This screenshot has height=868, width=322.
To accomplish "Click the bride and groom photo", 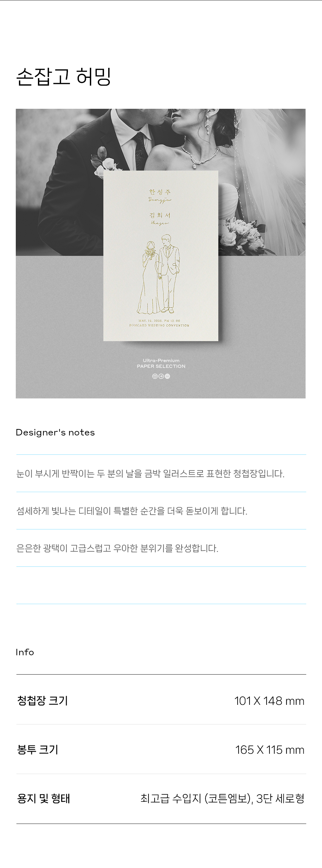I will [x=161, y=182].
